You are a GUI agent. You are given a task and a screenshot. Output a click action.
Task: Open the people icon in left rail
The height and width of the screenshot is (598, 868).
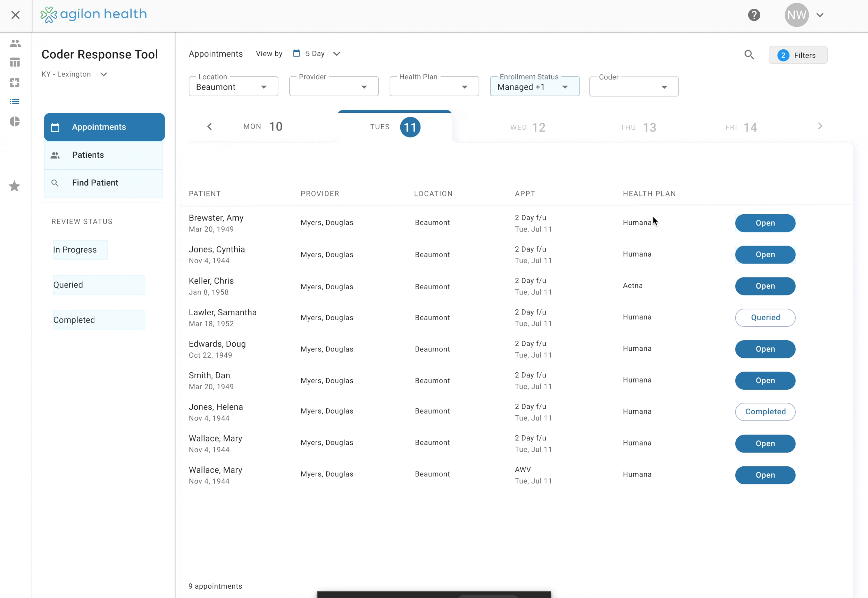click(15, 43)
